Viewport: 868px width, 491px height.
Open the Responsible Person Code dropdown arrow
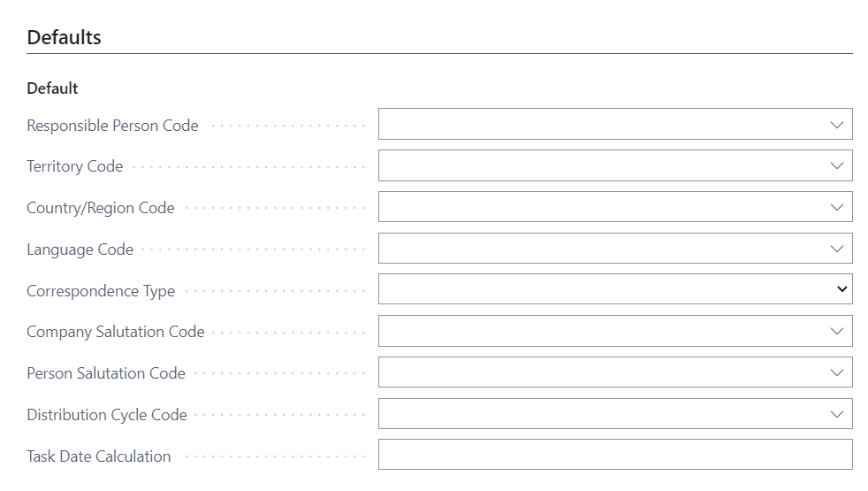(x=837, y=125)
